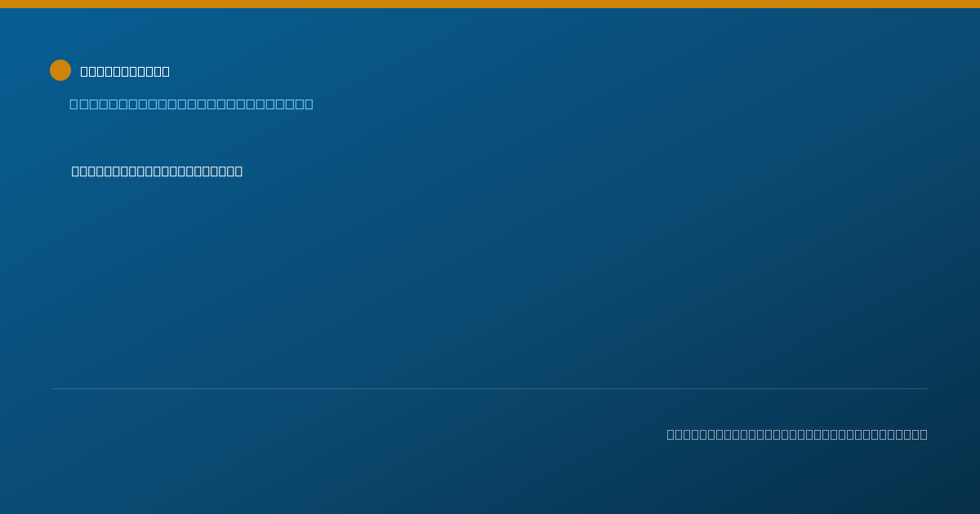Image resolution: width=980 pixels, height=514 pixels.
Task: Click the right end of the horizontal divider line
Action: click(926, 388)
